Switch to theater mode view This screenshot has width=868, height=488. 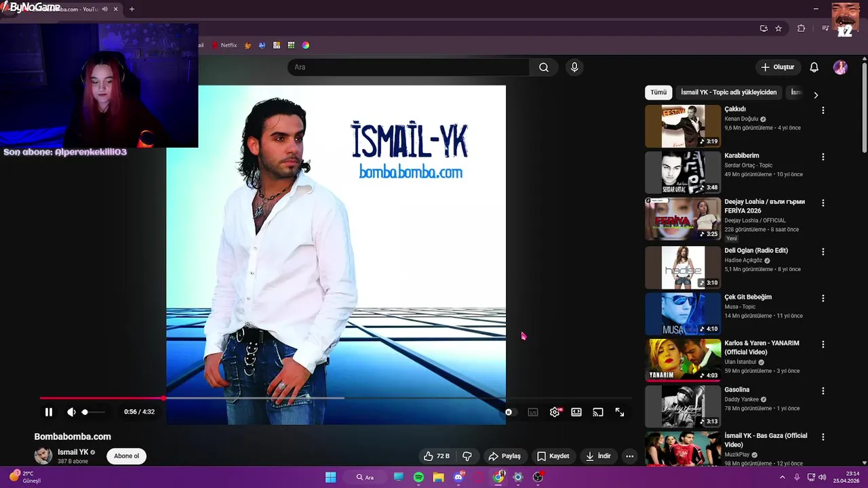[576, 412]
